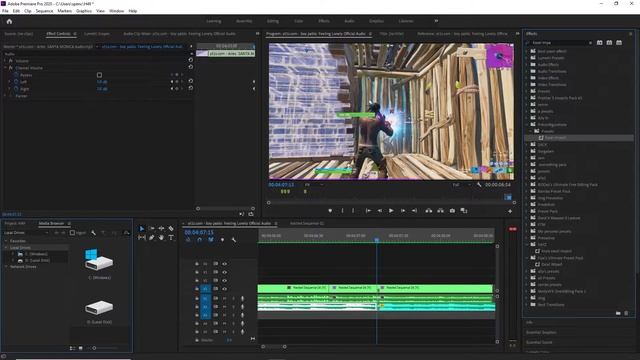Step back one frame
This screenshot has width=640, height=360.
(x=380, y=211)
